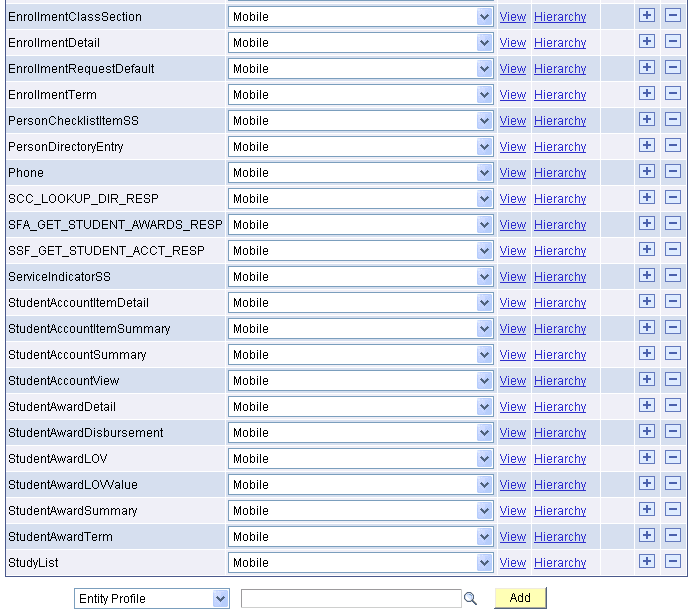Add a row after StudentAwardSummary

click(647, 509)
